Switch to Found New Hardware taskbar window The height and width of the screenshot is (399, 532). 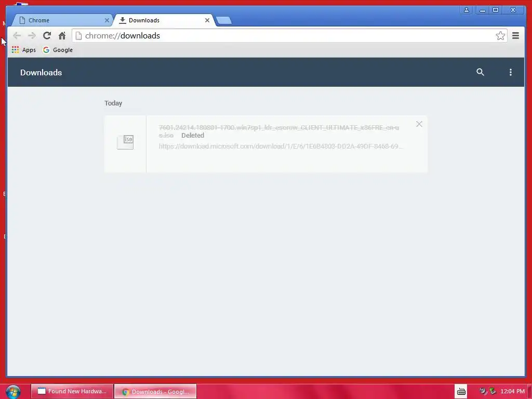coord(72,391)
